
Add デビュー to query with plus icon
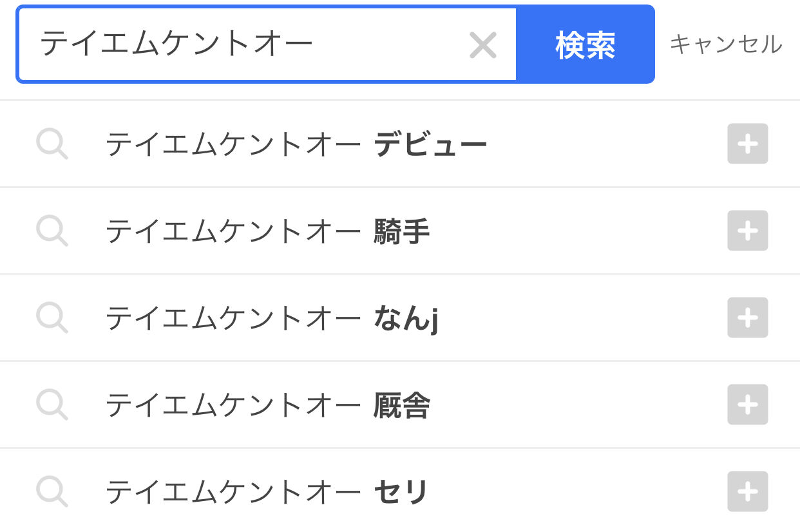(x=747, y=144)
